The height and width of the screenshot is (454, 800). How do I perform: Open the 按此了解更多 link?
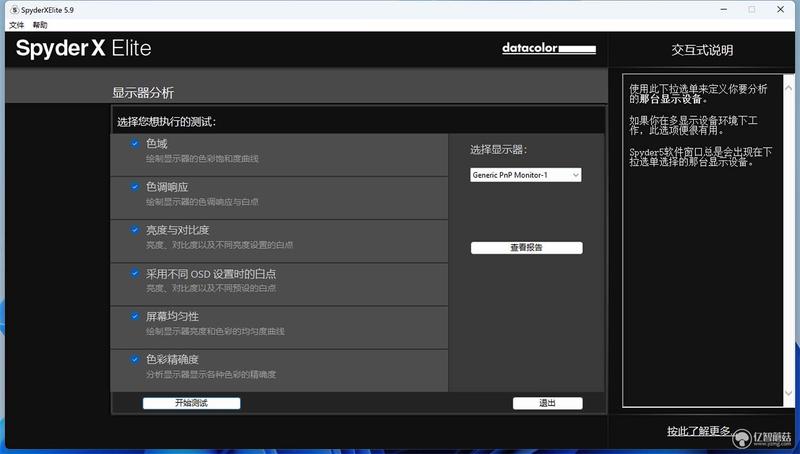(699, 431)
